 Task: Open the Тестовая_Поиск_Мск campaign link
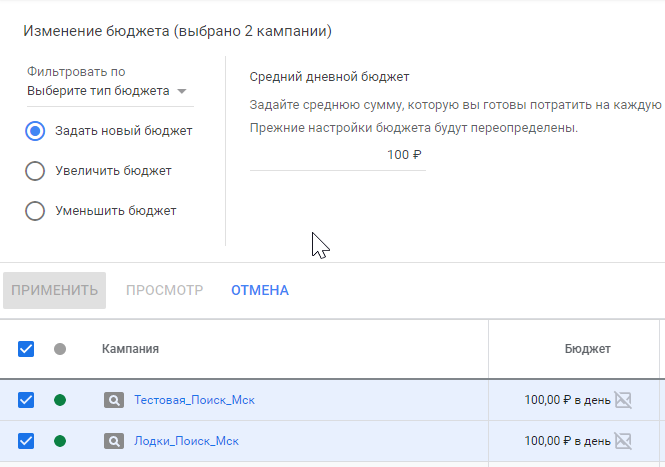click(195, 400)
